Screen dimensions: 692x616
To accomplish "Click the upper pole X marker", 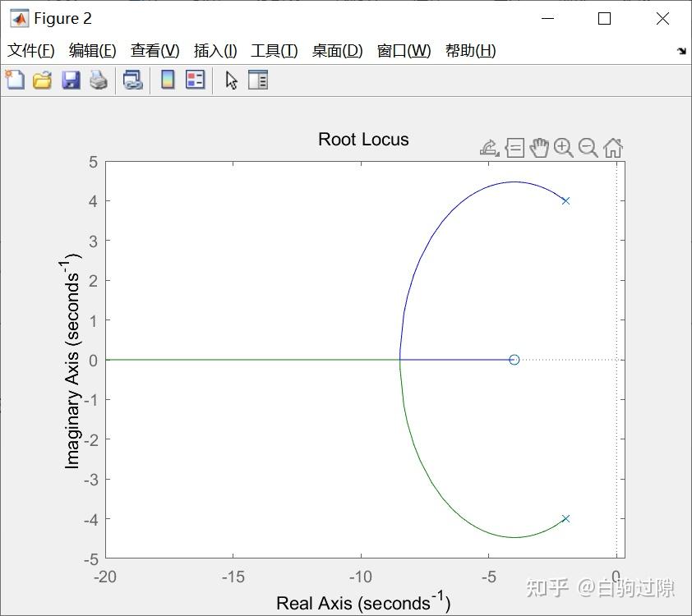I will [565, 201].
